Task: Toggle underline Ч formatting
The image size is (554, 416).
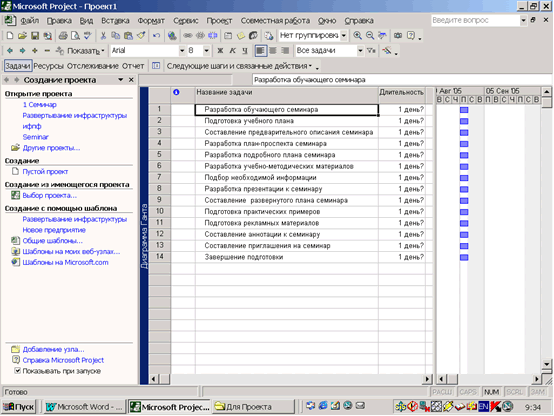Action: (245, 51)
